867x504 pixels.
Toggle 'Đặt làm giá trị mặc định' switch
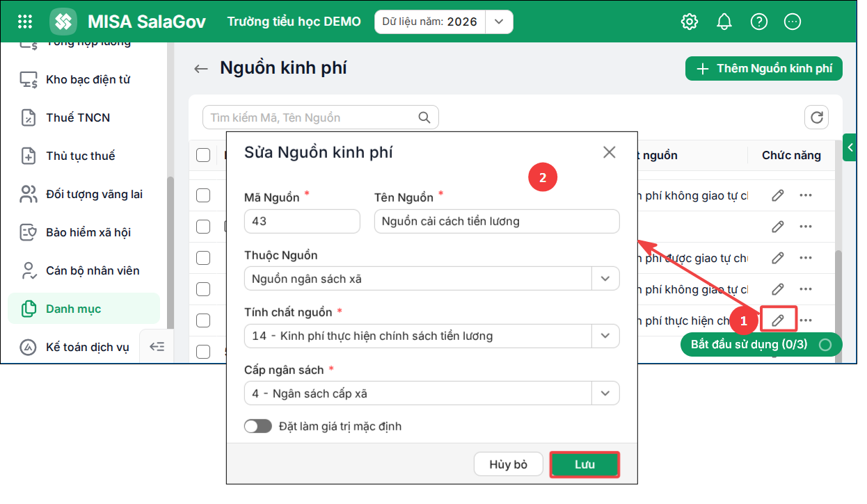tap(258, 426)
